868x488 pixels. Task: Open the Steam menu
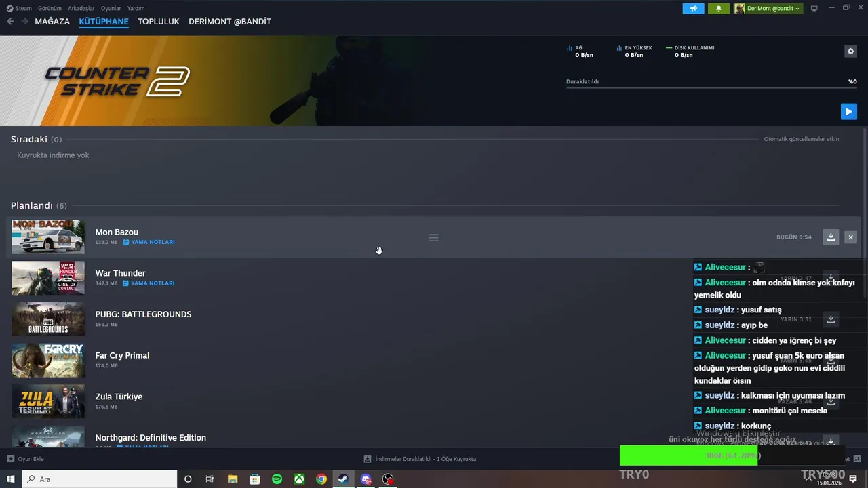pos(19,8)
